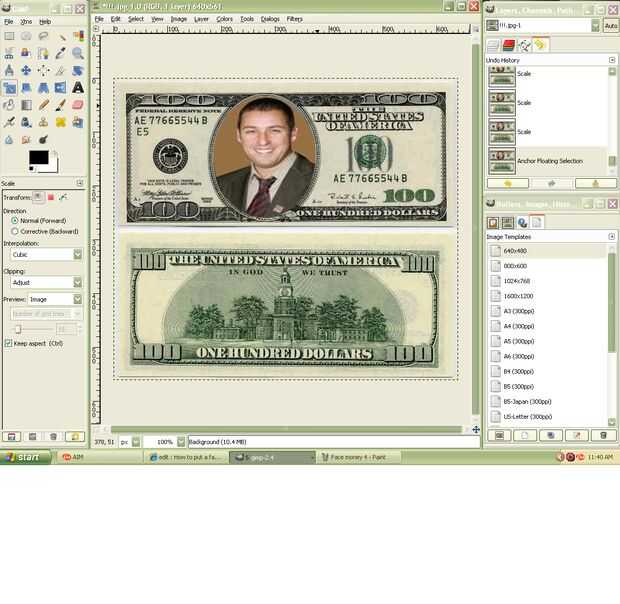Switch to the Channels tab

click(508, 46)
